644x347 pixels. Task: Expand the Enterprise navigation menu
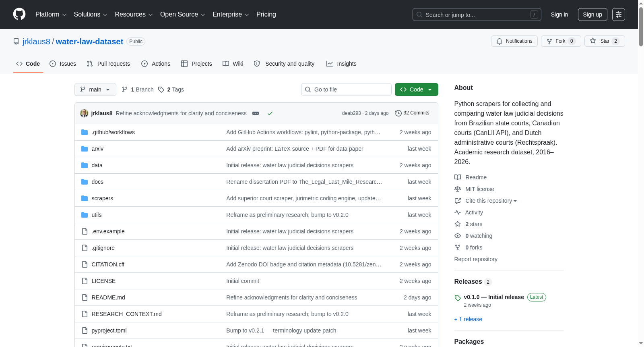coord(231,15)
